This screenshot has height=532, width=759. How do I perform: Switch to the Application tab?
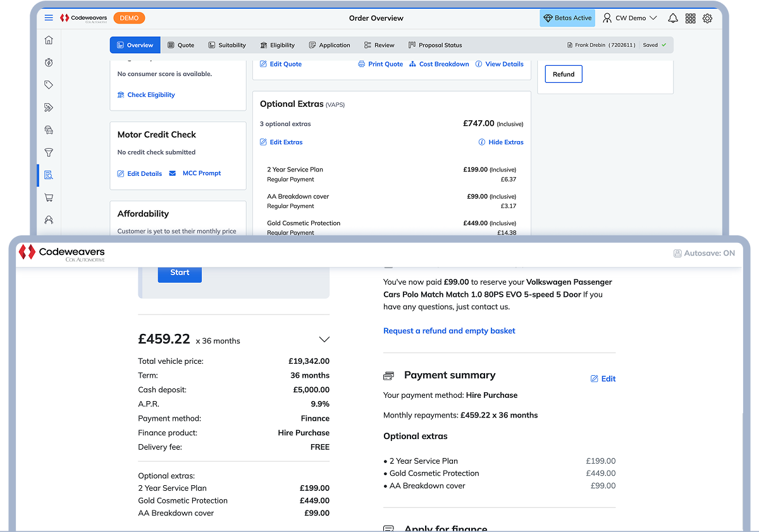click(330, 45)
